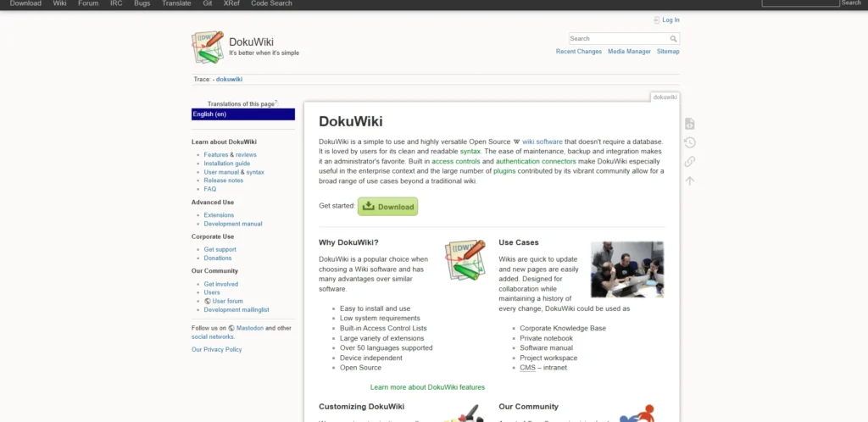Image resolution: width=868 pixels, height=422 pixels.
Task: Click the Wikipedia W icon before wiki software
Action: (x=516, y=142)
